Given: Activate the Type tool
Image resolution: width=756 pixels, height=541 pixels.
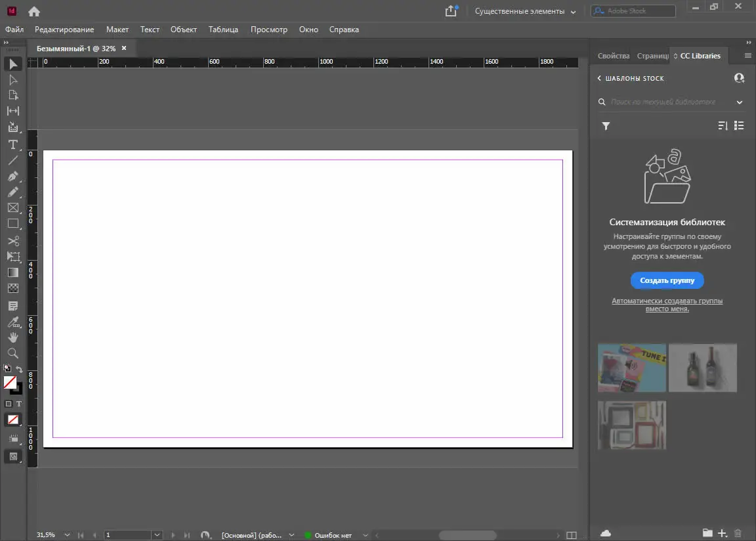Looking at the screenshot, I should pos(13,143).
